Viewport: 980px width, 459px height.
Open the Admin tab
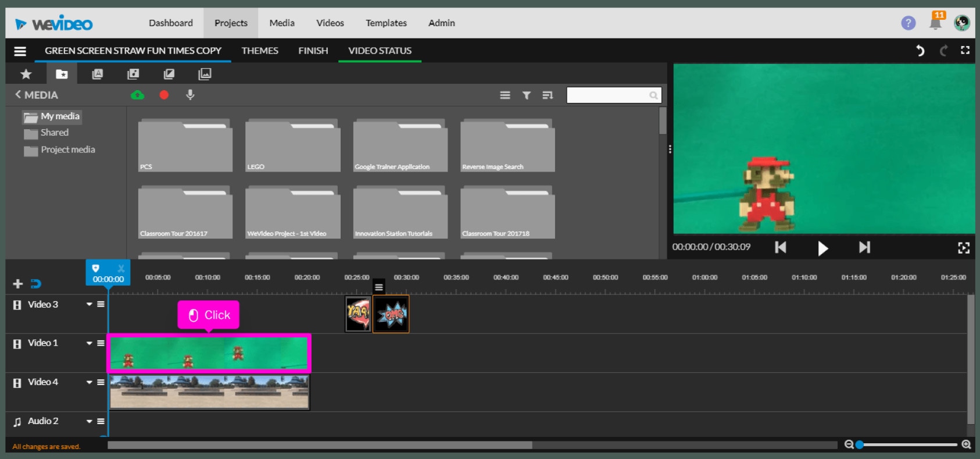(x=442, y=23)
